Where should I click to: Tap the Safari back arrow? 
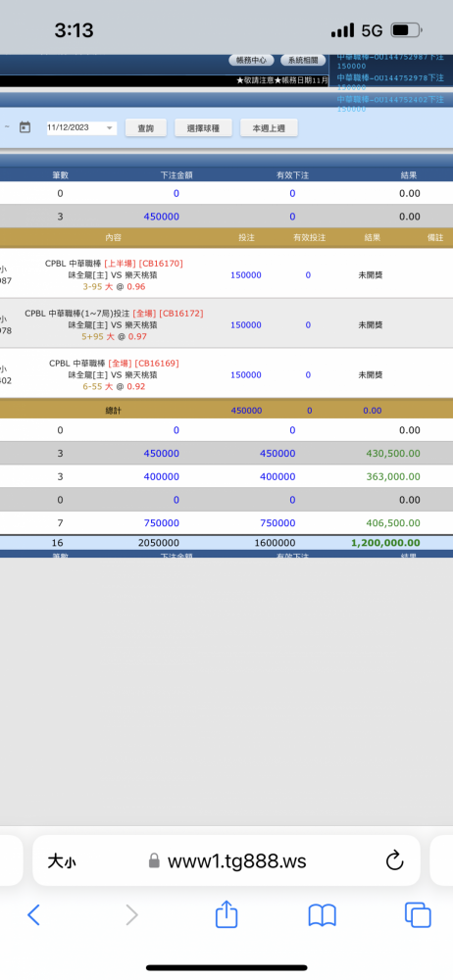point(33,915)
